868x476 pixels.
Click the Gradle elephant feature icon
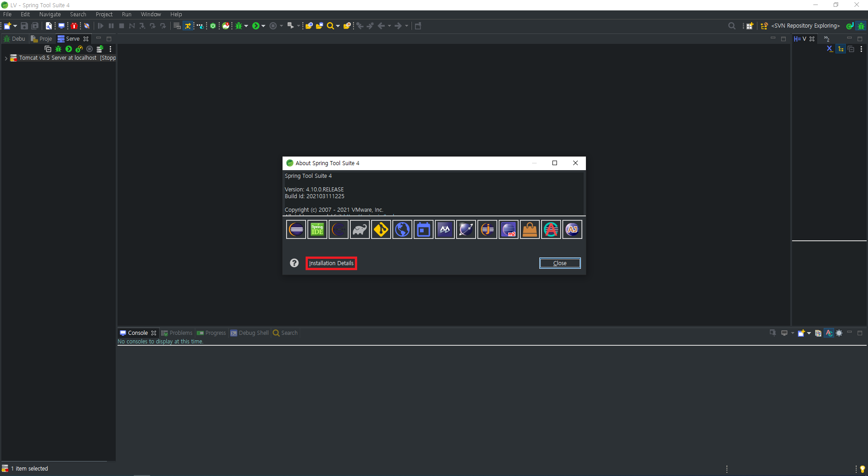tap(360, 229)
